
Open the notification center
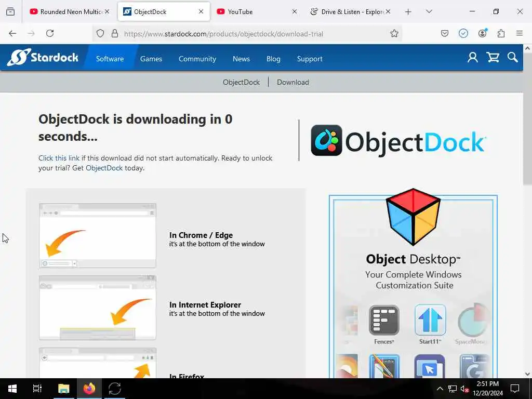pos(515,389)
